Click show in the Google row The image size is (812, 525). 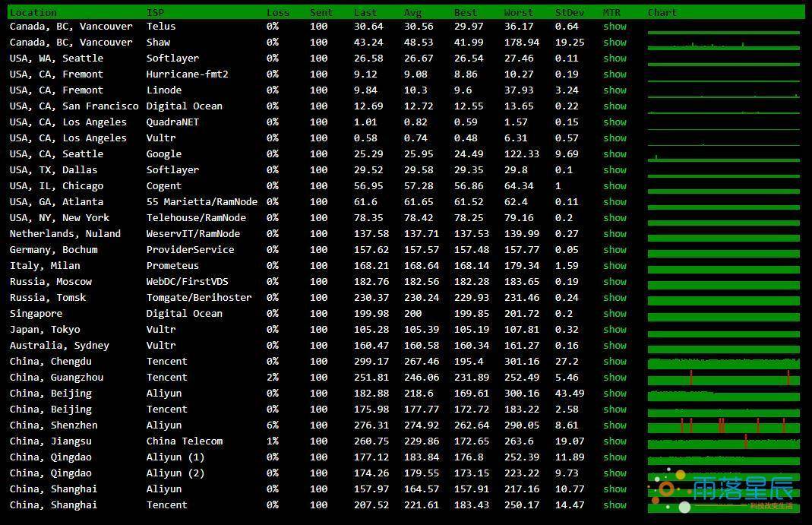pyautogui.click(x=615, y=153)
